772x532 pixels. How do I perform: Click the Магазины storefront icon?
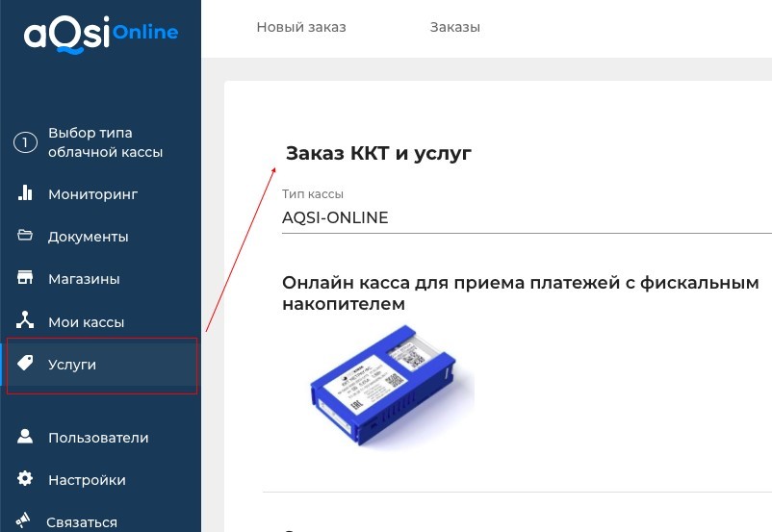coord(25,278)
